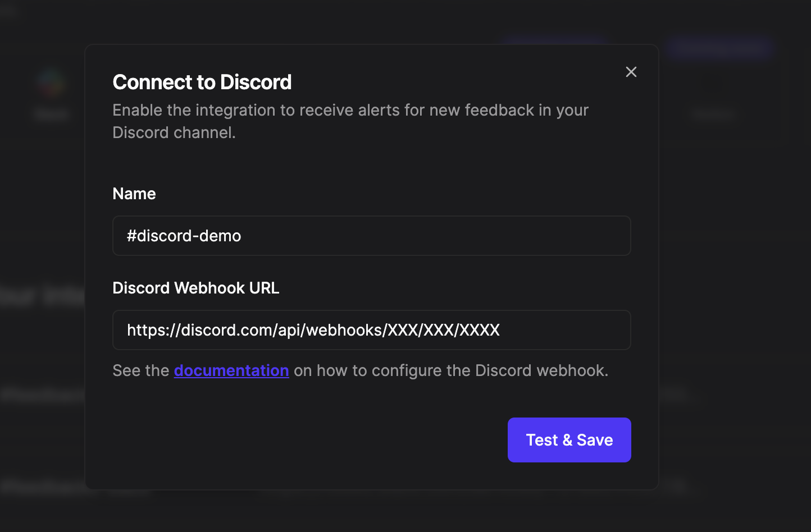Image resolution: width=811 pixels, height=532 pixels.
Task: Click the Connect to Discord dialog title
Action: point(202,82)
